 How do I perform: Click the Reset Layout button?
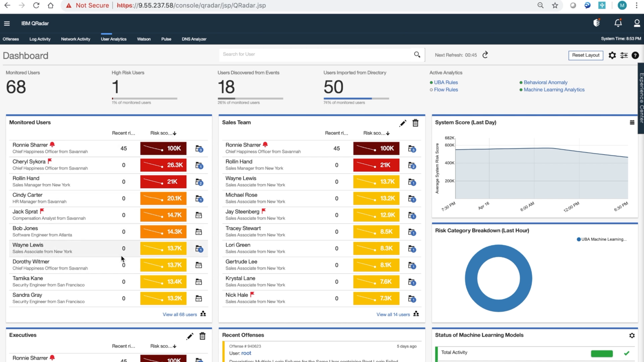coord(585,55)
